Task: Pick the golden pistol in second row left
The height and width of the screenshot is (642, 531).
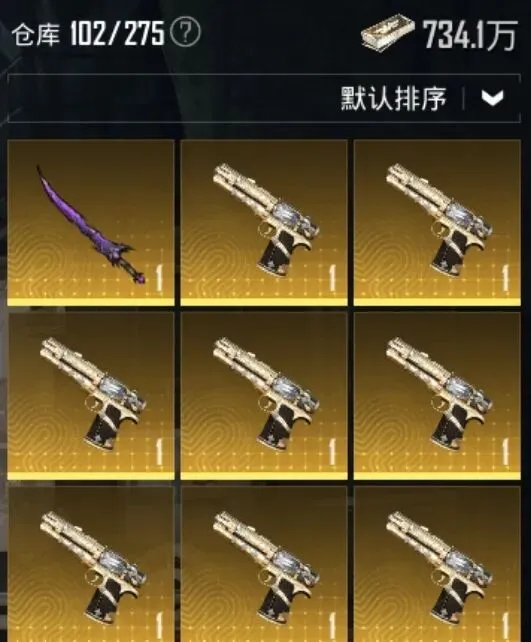Action: (x=91, y=396)
